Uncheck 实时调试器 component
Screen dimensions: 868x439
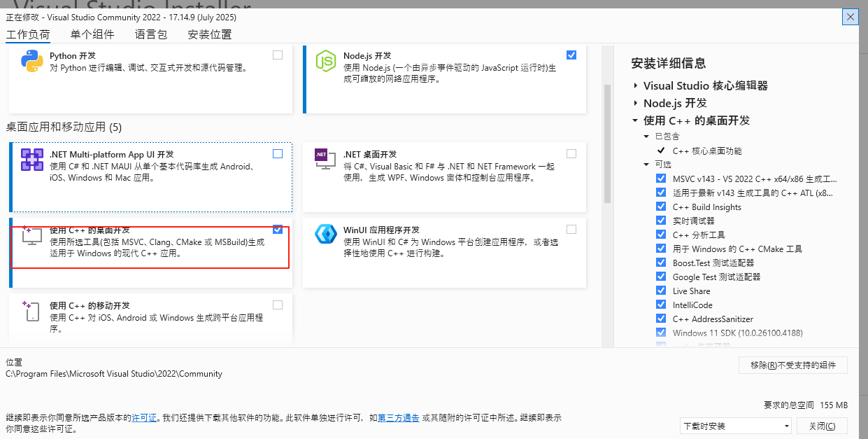tap(661, 221)
